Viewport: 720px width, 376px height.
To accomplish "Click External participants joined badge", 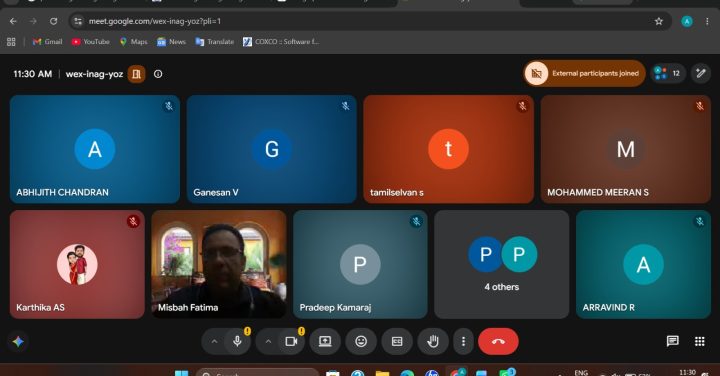I will point(585,73).
